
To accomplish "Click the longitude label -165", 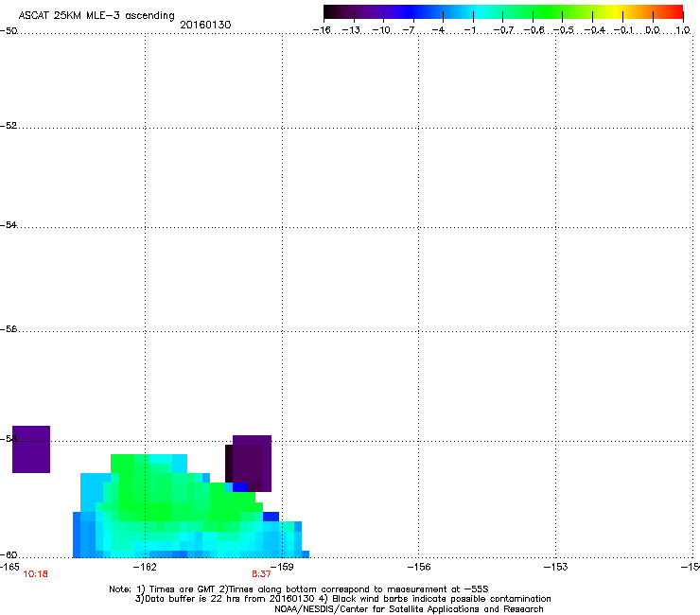I will [x=9, y=567].
